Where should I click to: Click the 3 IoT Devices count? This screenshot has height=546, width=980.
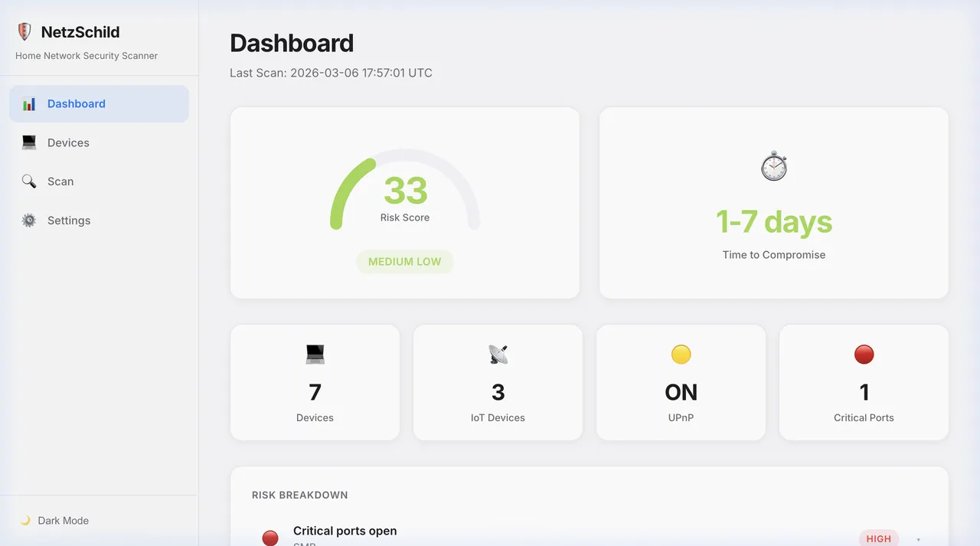[498, 392]
